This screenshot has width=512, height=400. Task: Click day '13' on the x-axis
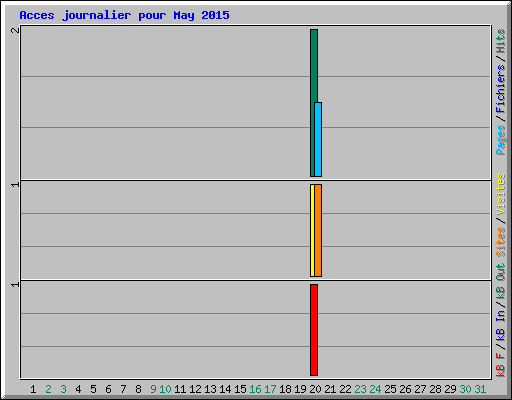click(210, 389)
